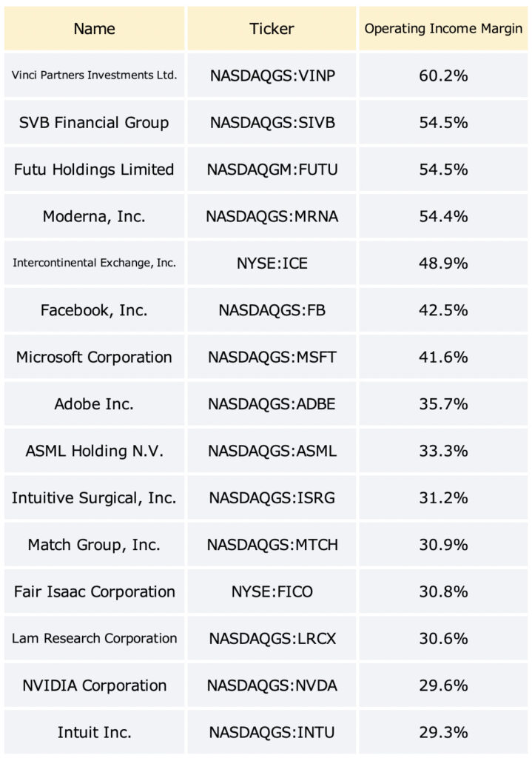Screen dimensions: 532x758
Task: Click the NASDAQGS:ASML ticker cell
Action: (x=272, y=451)
